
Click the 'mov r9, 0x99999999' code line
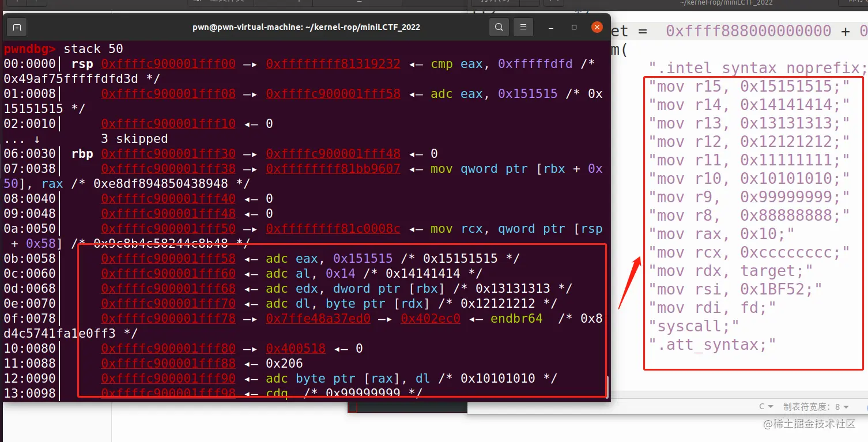(x=749, y=197)
